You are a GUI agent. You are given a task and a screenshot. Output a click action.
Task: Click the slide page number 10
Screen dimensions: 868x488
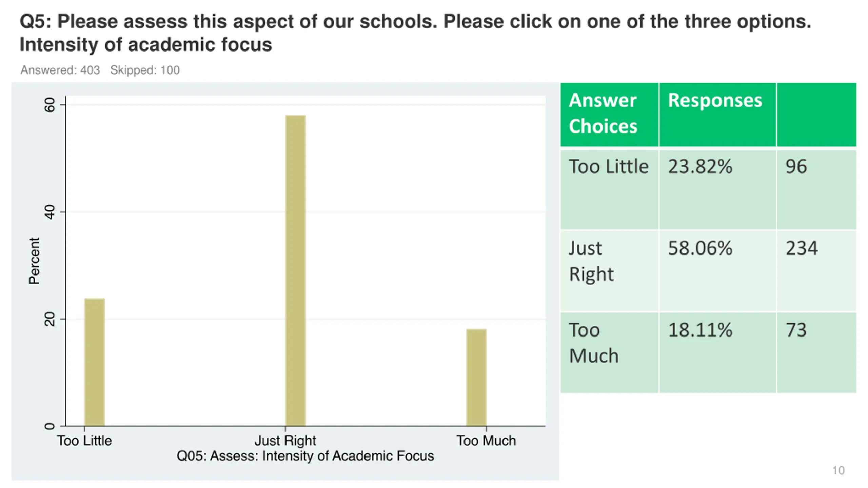[x=838, y=470]
